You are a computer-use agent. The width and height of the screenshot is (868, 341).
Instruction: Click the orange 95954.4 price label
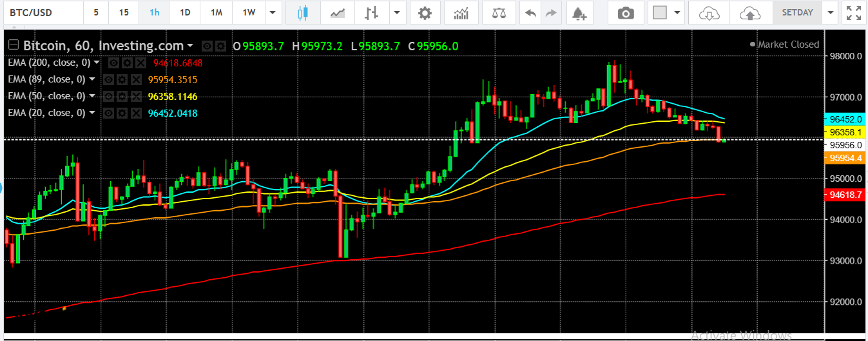click(x=844, y=158)
